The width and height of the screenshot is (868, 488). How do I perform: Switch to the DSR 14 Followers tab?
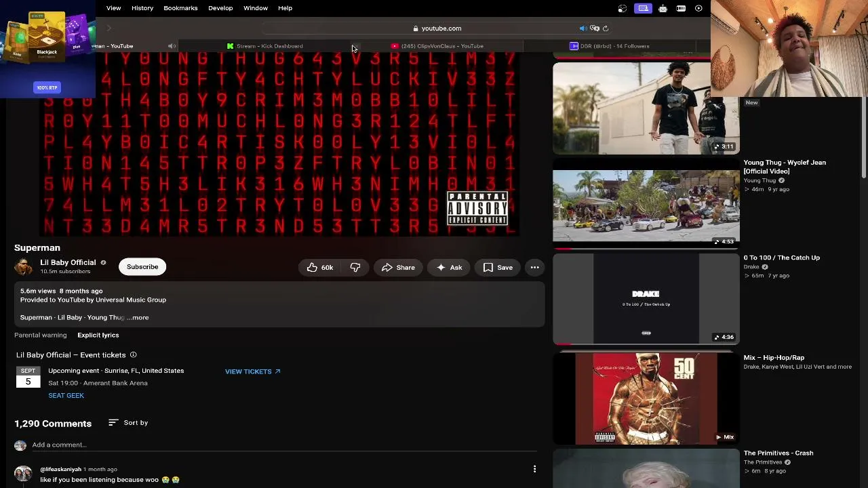pos(610,46)
